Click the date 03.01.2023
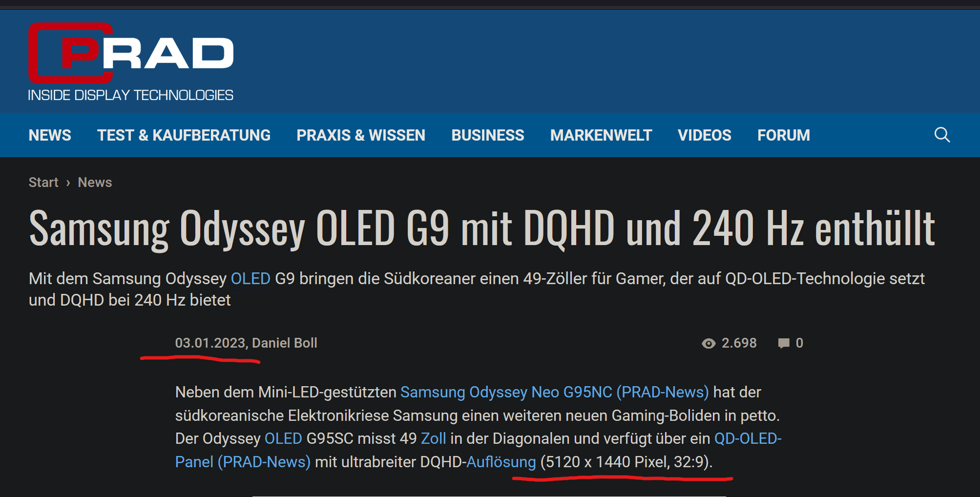Screen dimensions: 980x497 210,343
